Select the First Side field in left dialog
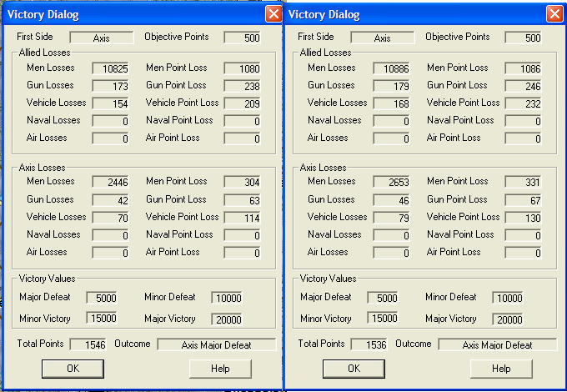This screenshot has height=392, width=567. tap(102, 38)
